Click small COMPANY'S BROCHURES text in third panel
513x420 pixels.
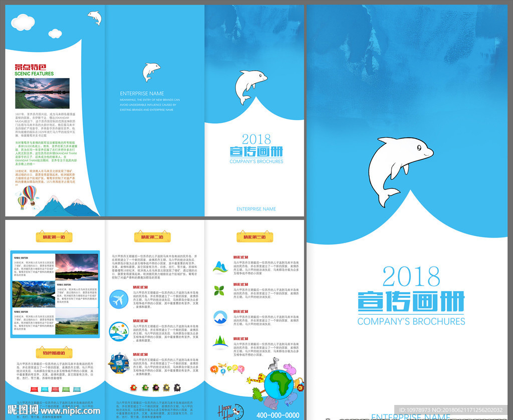(x=256, y=161)
